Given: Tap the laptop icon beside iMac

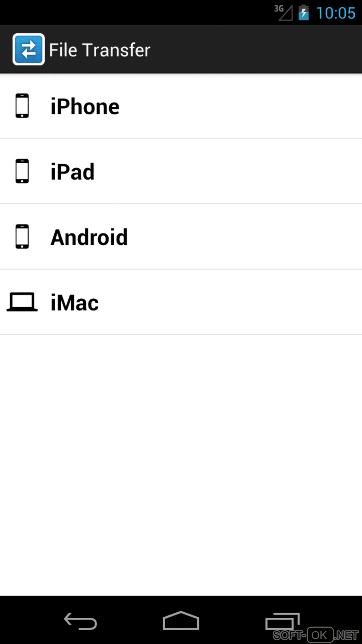Looking at the screenshot, I should pyautogui.click(x=22, y=302).
